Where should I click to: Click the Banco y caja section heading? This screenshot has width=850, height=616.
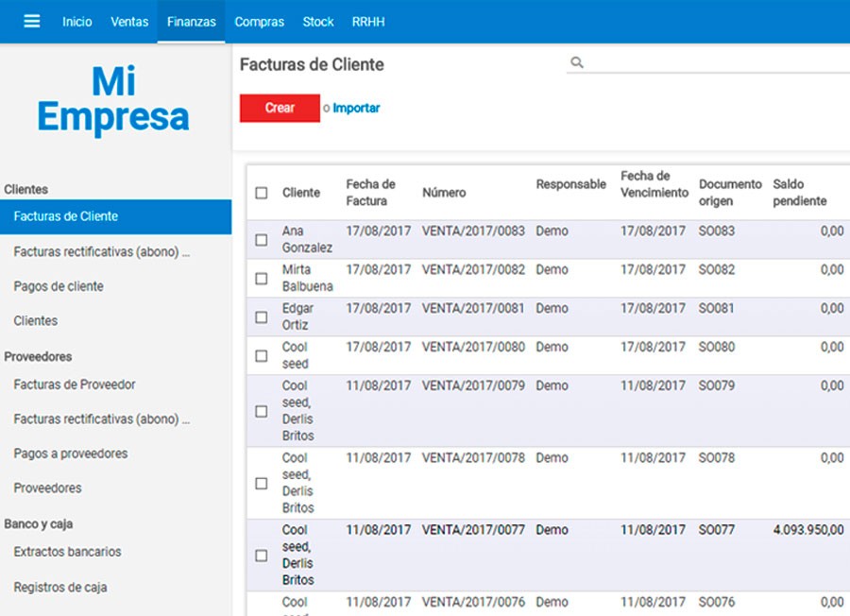pos(39,523)
